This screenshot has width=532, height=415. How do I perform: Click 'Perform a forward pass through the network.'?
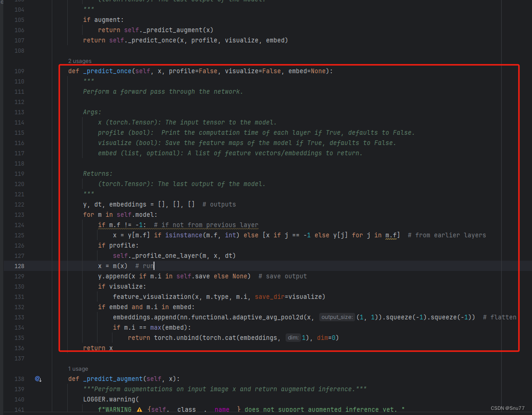tap(163, 91)
